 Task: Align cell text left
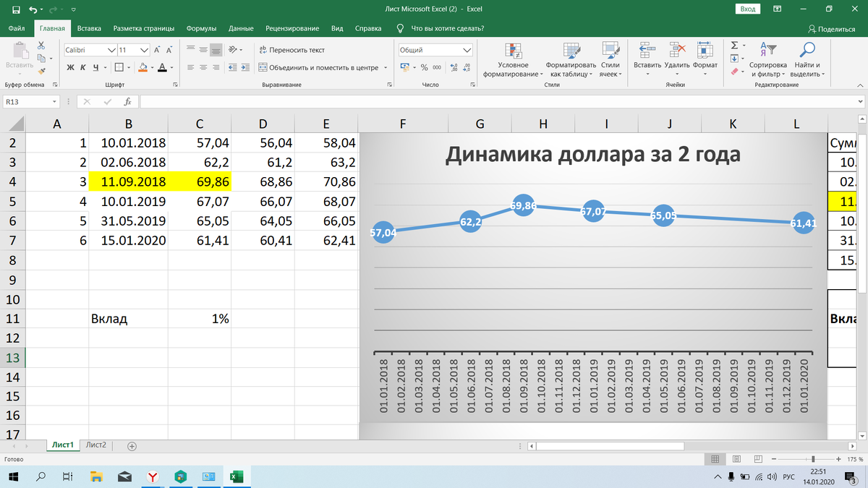click(x=191, y=67)
